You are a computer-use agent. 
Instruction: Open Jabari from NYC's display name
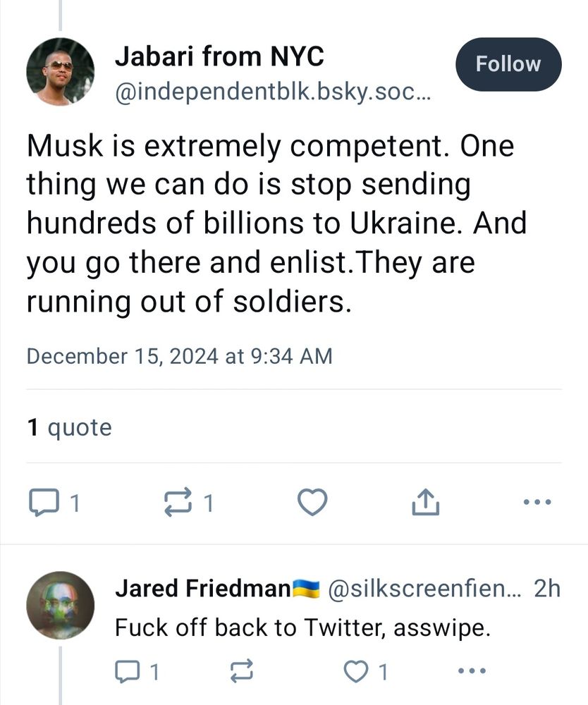coord(220,56)
